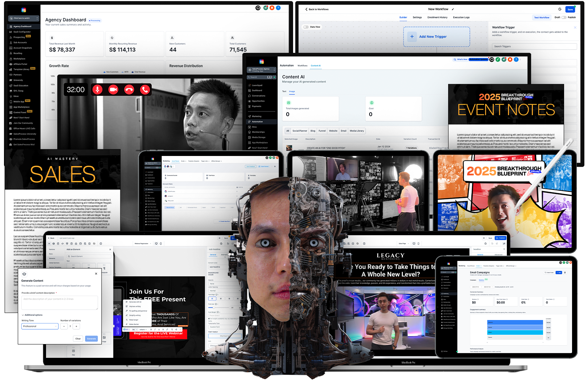Click the pencil icon beside New Workflow

tap(453, 9)
